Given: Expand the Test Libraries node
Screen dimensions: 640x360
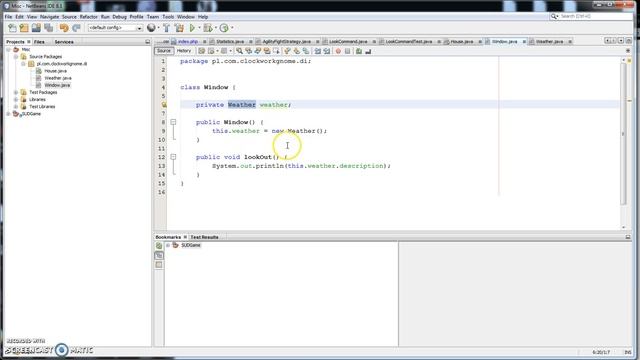Looking at the screenshot, I should point(16,107).
